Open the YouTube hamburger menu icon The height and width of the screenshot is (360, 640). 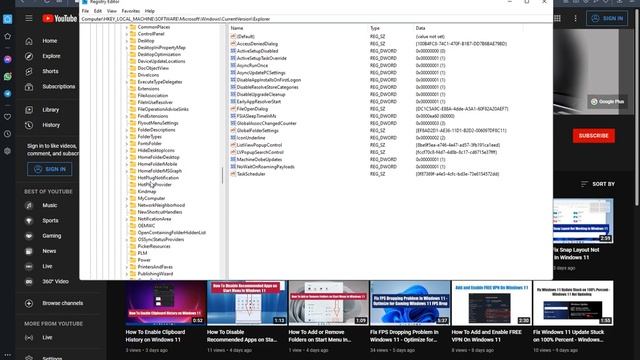pyautogui.click(x=29, y=18)
